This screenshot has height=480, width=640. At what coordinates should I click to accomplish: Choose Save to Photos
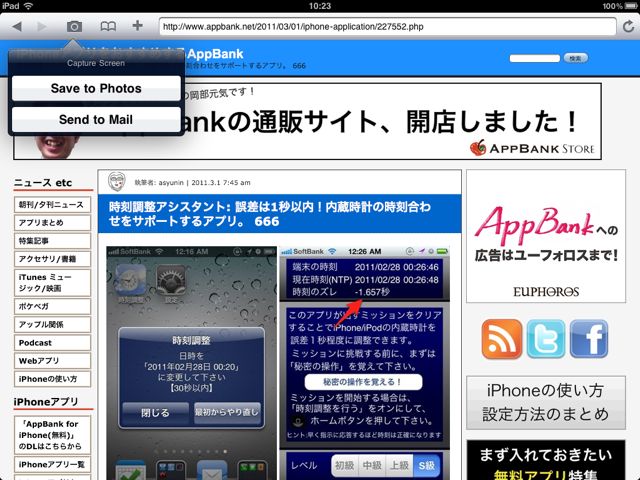click(96, 88)
